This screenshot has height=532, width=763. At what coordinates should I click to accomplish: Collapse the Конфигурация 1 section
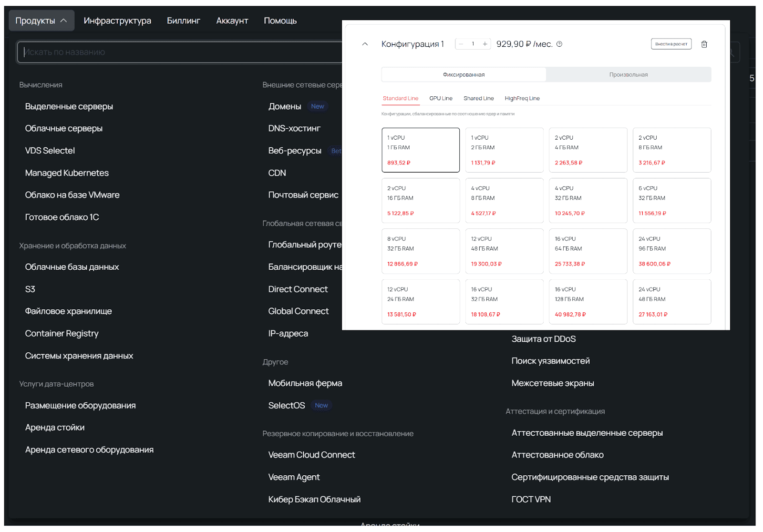click(365, 44)
